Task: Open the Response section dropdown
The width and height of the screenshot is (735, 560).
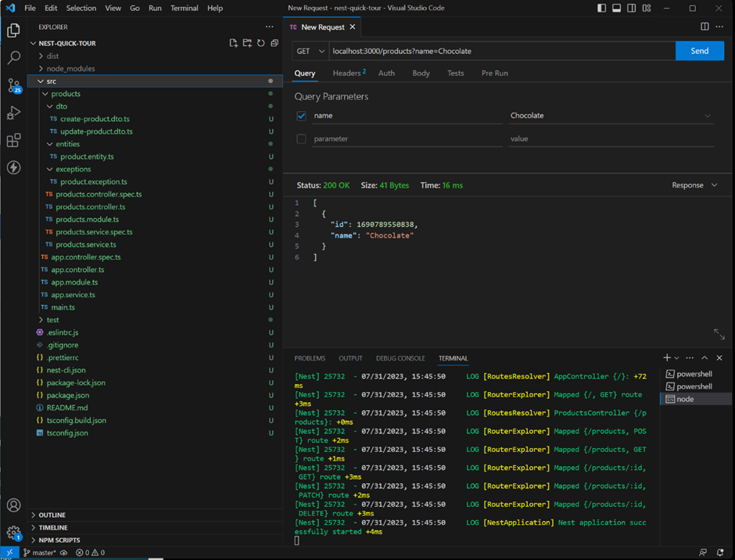Action: pos(694,185)
